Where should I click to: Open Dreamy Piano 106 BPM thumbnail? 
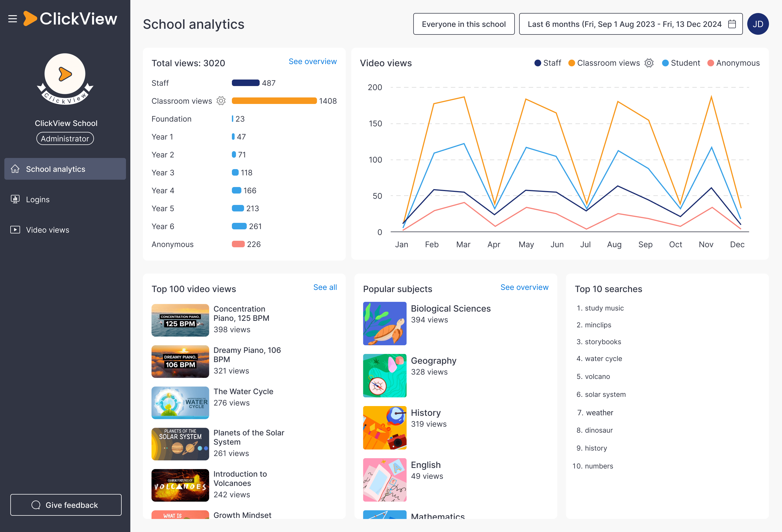point(180,362)
